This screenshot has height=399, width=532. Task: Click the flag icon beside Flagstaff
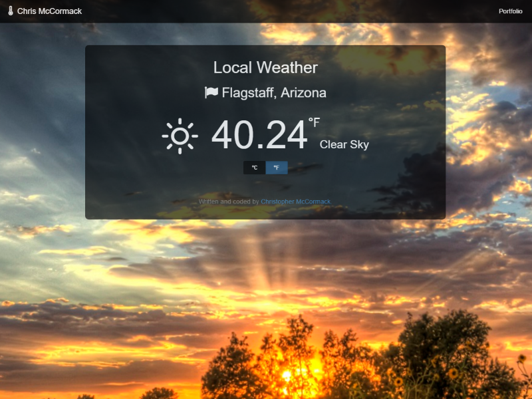[x=211, y=92]
